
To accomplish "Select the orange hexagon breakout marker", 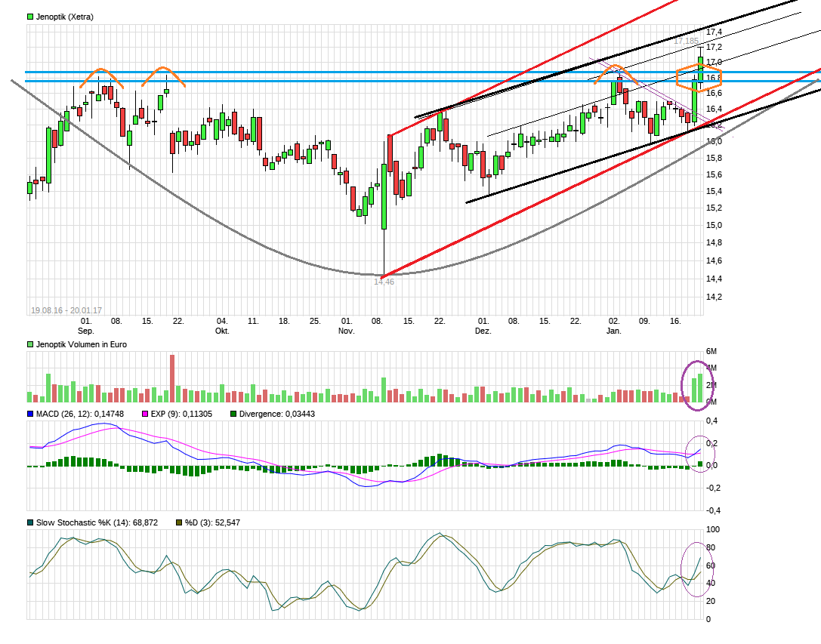I will (x=699, y=79).
